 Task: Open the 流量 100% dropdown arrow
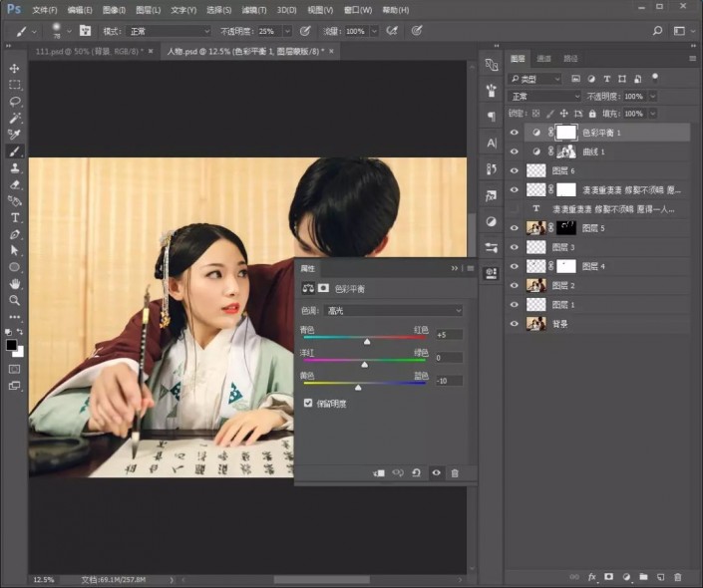click(x=374, y=31)
